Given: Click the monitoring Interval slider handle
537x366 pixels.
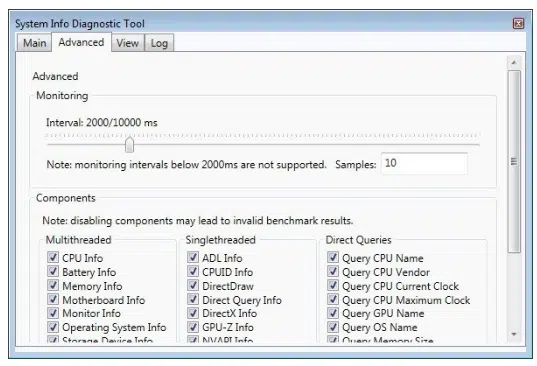Looking at the screenshot, I should [129, 144].
